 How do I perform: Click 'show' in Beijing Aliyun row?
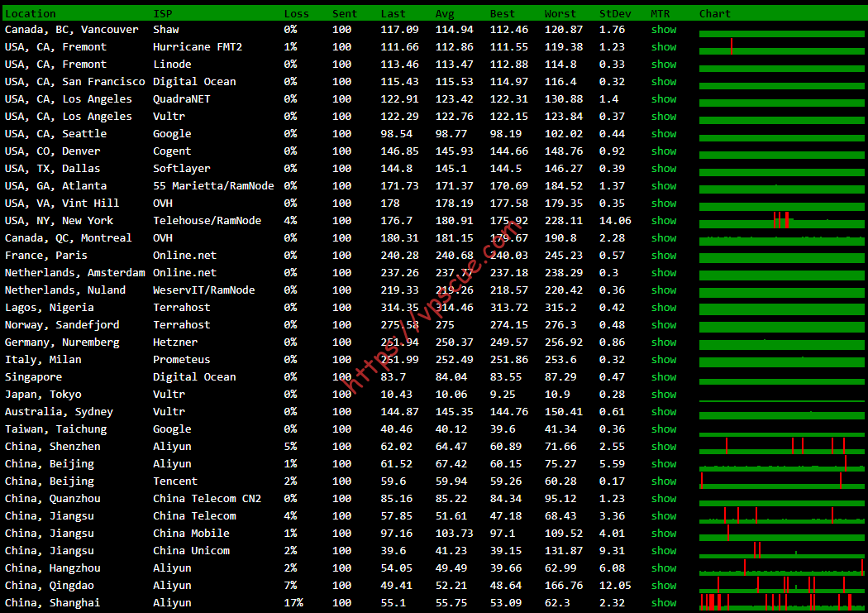click(664, 463)
